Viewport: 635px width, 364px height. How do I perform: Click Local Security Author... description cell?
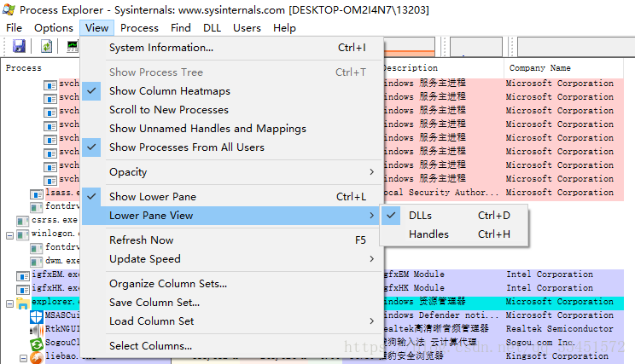click(x=440, y=193)
